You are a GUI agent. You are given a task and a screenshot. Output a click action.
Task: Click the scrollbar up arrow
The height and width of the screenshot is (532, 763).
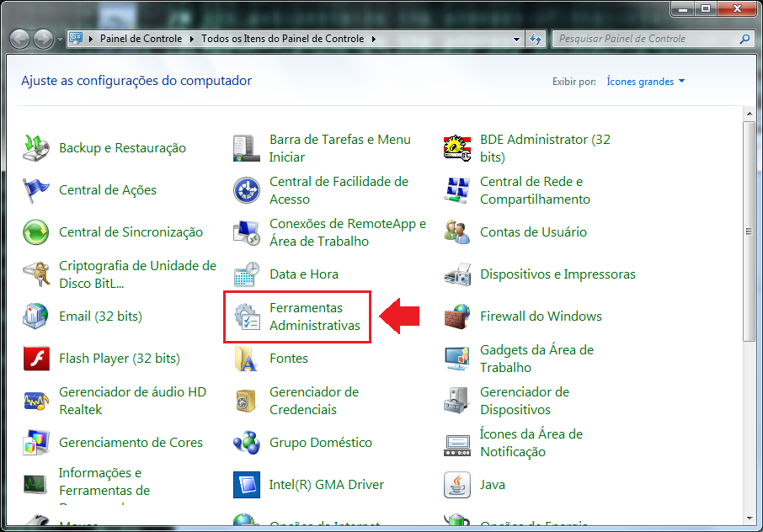(749, 114)
